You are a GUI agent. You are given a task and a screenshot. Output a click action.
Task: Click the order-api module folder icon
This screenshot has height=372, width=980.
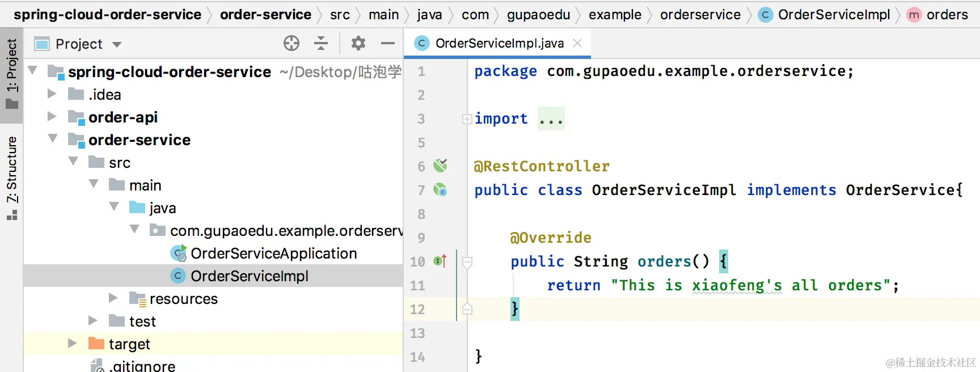[x=76, y=117]
